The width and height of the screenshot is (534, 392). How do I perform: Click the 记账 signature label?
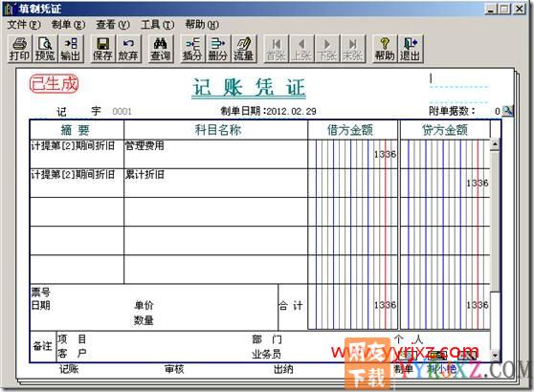click(69, 368)
